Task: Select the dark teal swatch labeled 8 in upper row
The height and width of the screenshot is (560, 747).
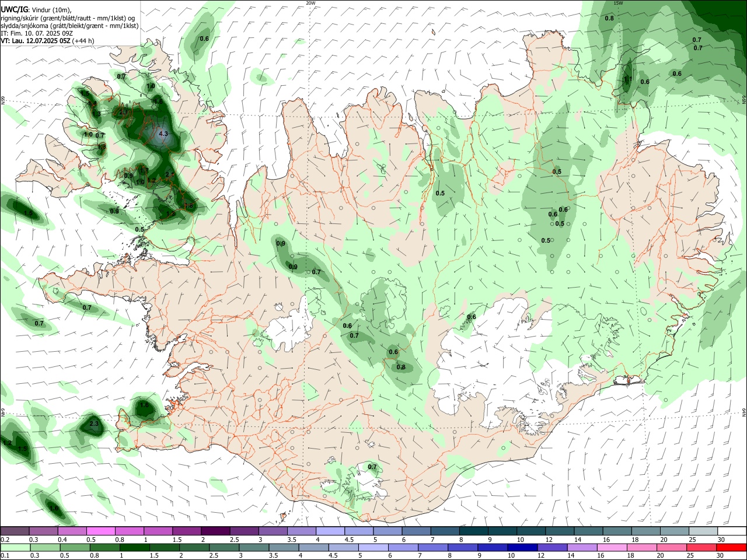Action: 473,531
